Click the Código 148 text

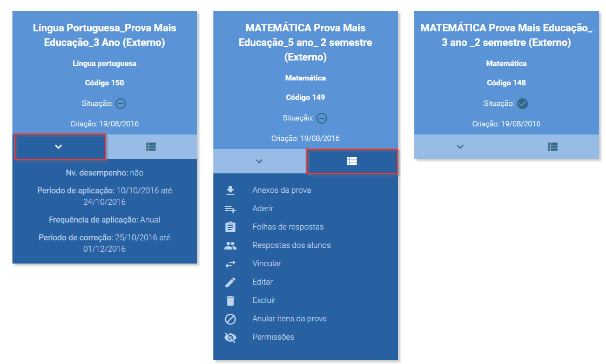pos(506,83)
